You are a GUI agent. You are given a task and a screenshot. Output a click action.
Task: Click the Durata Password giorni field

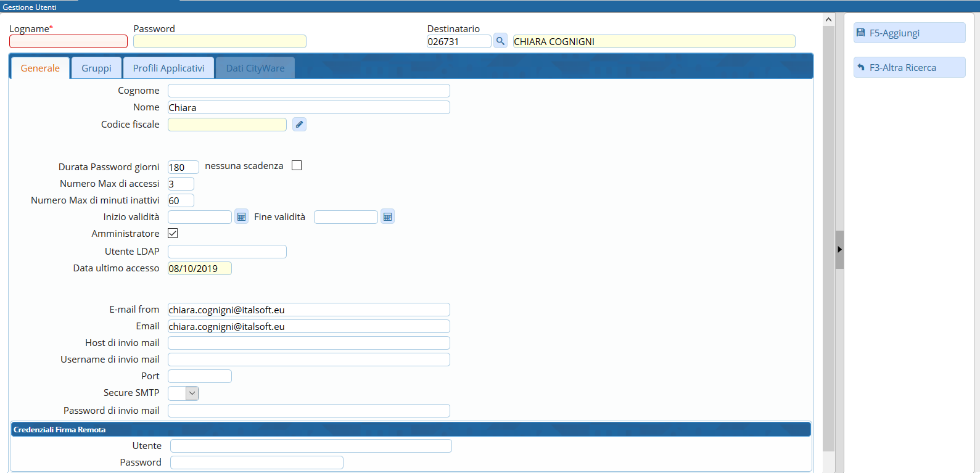(183, 167)
